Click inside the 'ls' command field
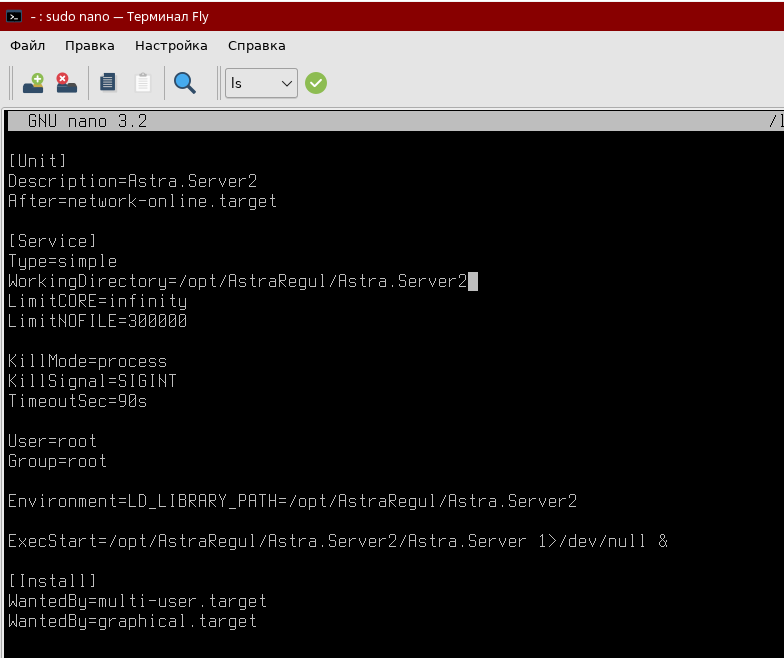Viewport: 784px width, 658px height. [250, 83]
